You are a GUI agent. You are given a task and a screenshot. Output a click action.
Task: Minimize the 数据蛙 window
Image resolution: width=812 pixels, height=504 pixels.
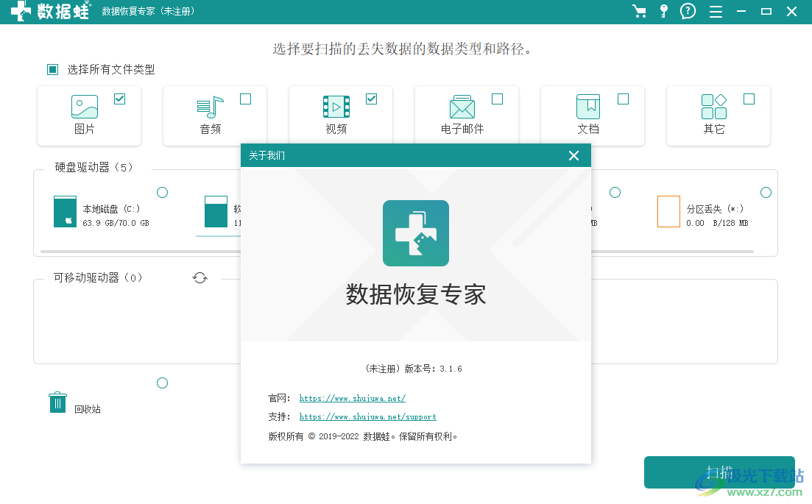point(741,11)
